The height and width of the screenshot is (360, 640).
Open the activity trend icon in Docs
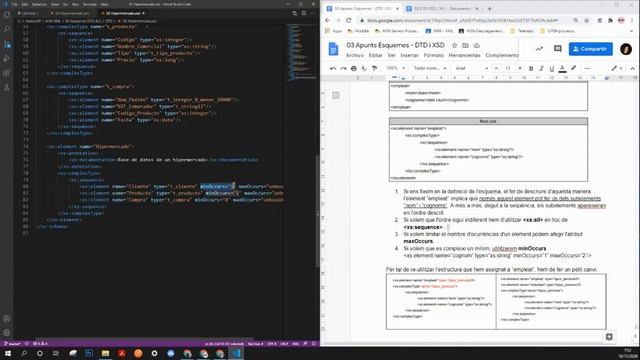pyautogui.click(x=539, y=49)
